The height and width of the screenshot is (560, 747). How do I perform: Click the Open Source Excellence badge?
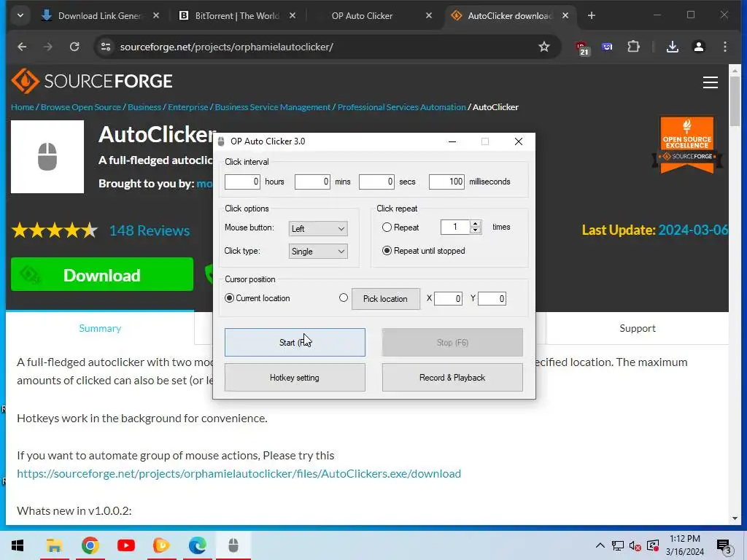687,144
